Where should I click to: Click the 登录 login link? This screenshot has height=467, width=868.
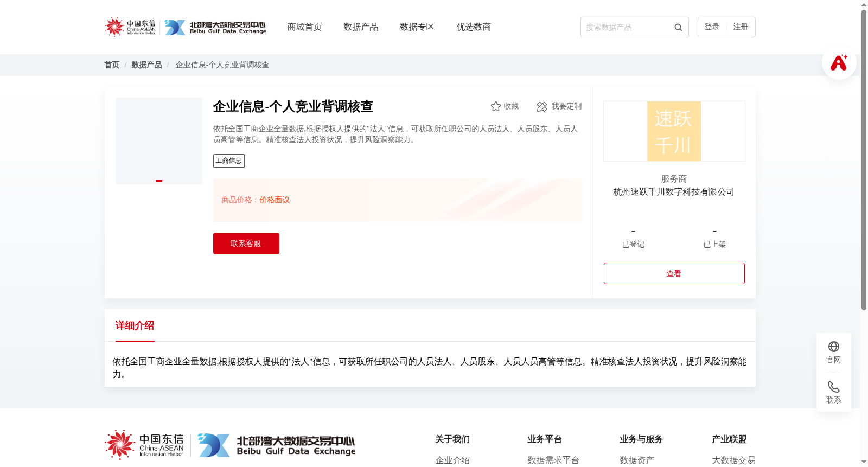(712, 27)
